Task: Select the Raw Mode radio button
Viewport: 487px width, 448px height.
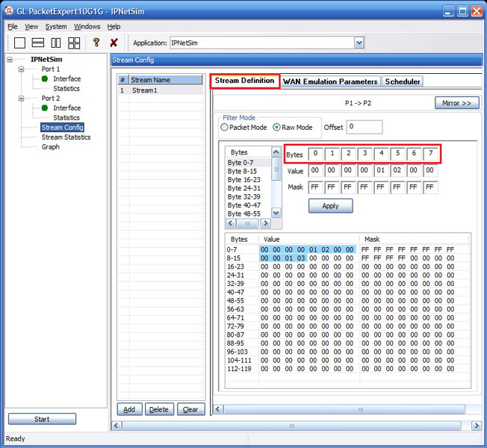Action: point(276,127)
